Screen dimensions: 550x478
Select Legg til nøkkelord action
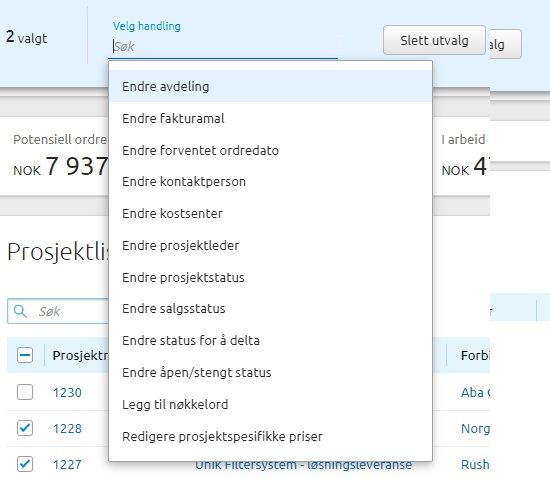(270, 404)
